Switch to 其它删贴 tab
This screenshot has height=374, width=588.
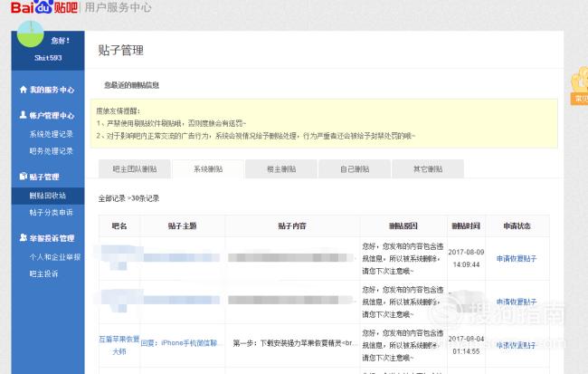click(428, 169)
